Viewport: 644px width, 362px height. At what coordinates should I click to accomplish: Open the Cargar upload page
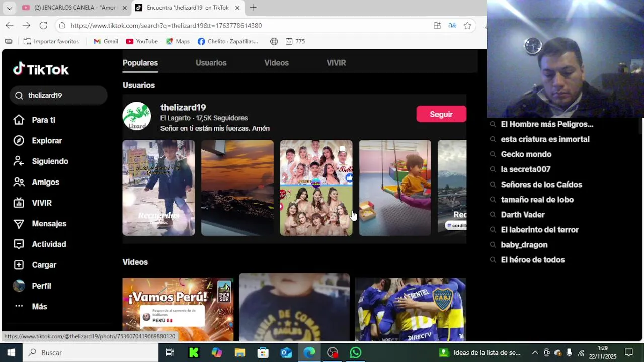[x=35, y=265]
